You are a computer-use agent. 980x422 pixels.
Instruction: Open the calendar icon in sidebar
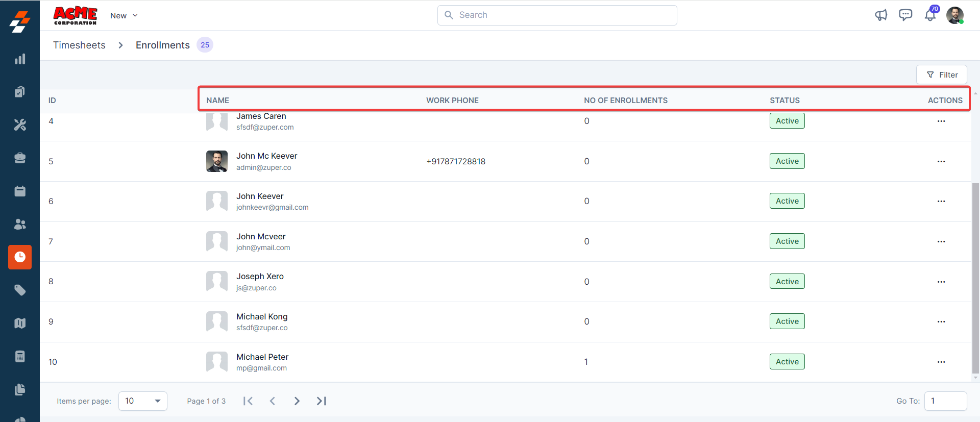tap(20, 191)
